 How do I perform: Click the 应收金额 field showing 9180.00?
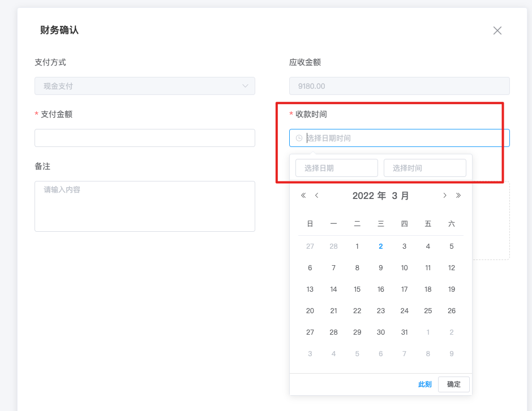click(x=399, y=86)
